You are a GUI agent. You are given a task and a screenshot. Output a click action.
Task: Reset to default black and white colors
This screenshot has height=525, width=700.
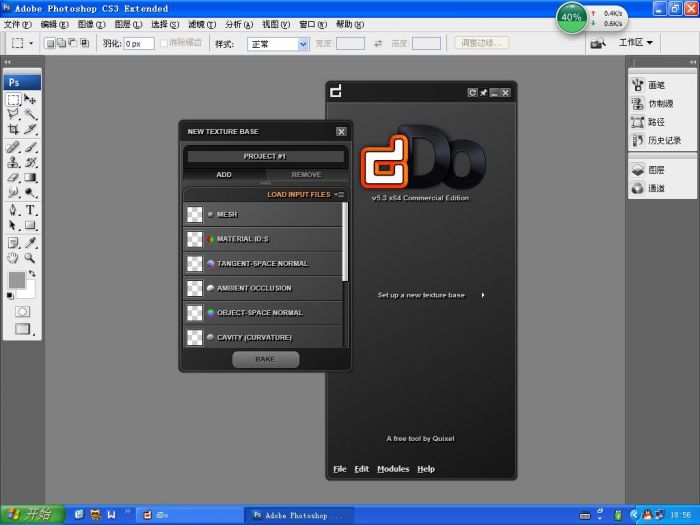coord(10,296)
